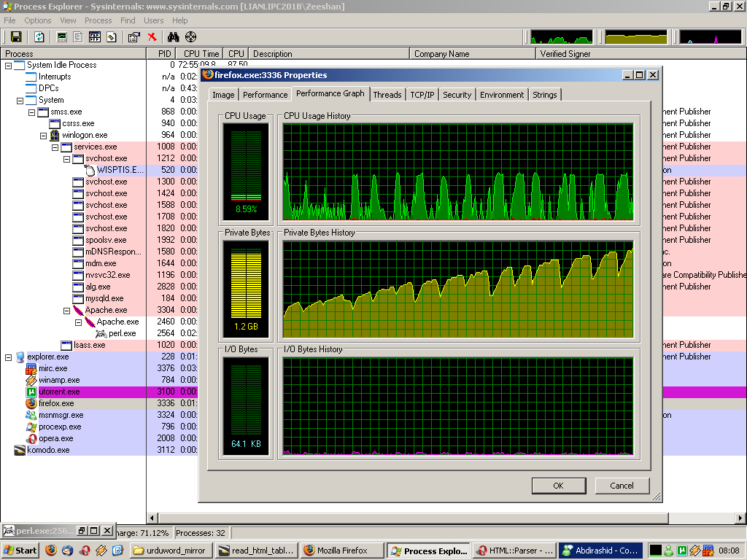Open Find with the binoculars icon

174,36
